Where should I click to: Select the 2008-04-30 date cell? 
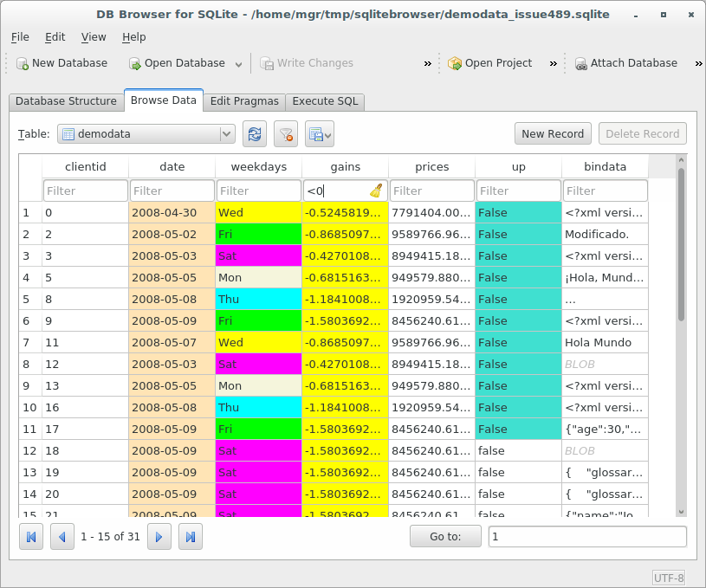172,212
